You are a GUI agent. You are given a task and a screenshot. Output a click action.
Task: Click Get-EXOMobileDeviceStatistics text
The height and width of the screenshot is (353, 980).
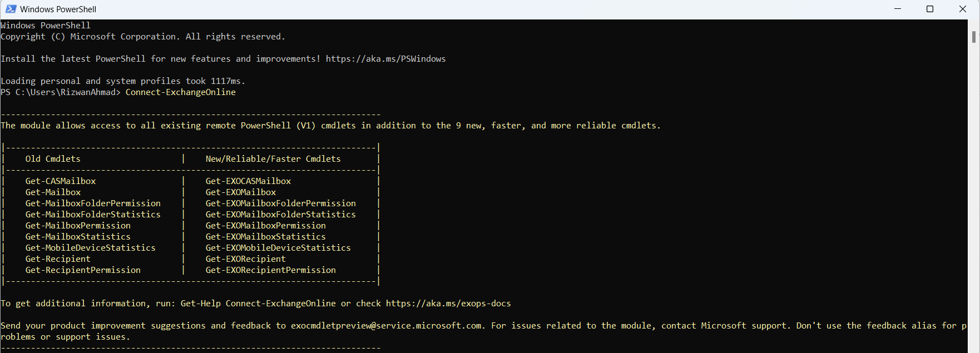(x=278, y=248)
